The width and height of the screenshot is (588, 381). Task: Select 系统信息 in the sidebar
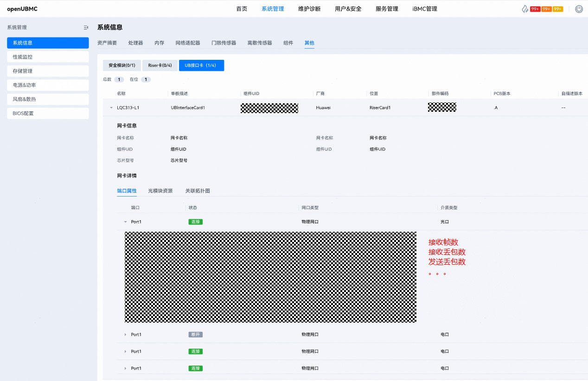click(48, 43)
